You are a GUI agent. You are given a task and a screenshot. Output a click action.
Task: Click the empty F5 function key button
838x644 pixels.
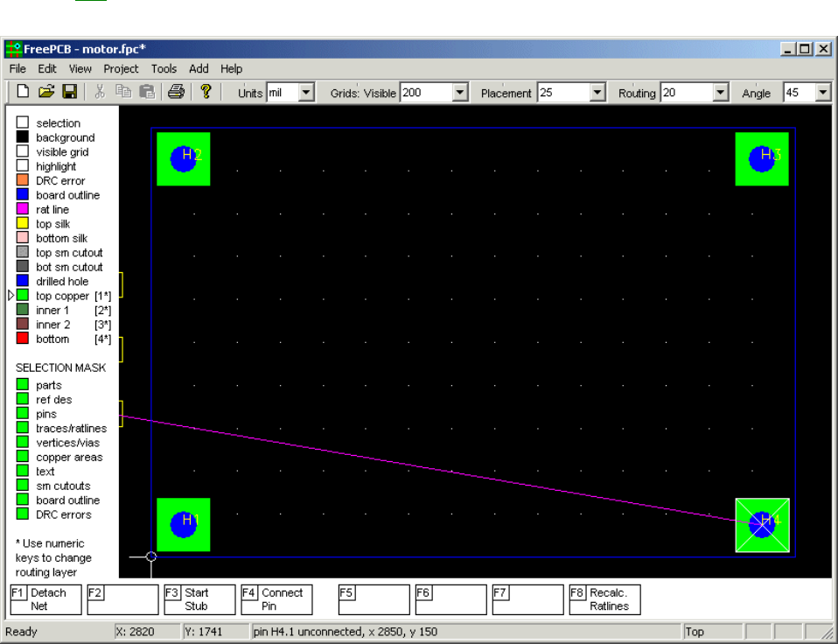pyautogui.click(x=374, y=599)
